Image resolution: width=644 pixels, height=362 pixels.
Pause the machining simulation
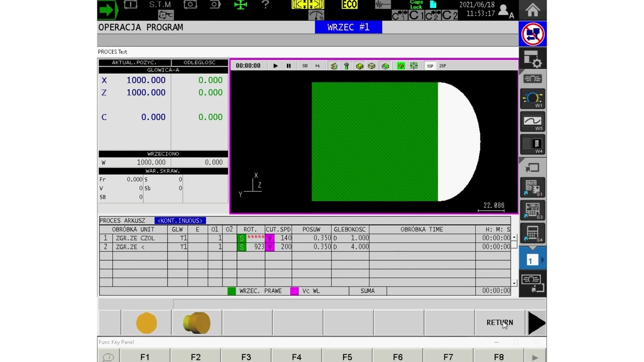(288, 66)
